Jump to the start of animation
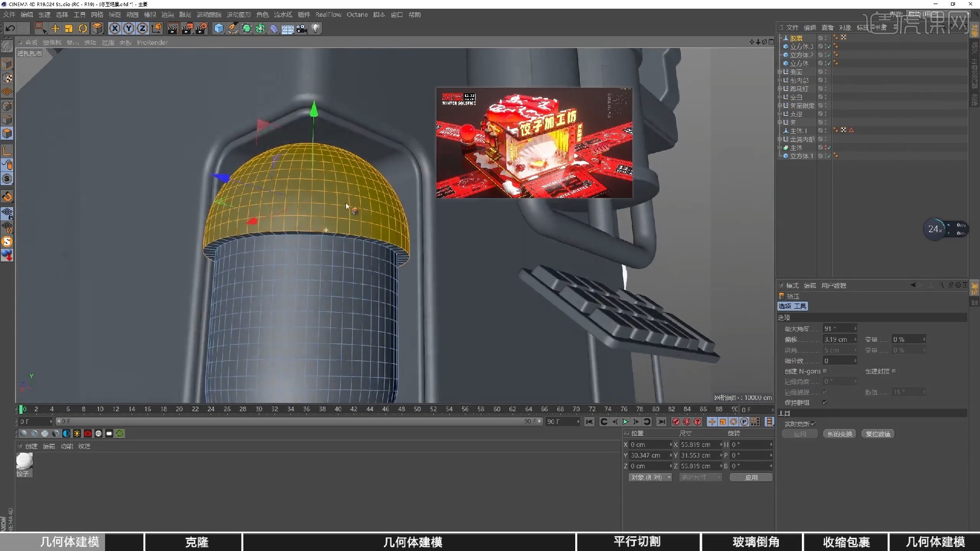This screenshot has height=551, width=980. (x=590, y=422)
